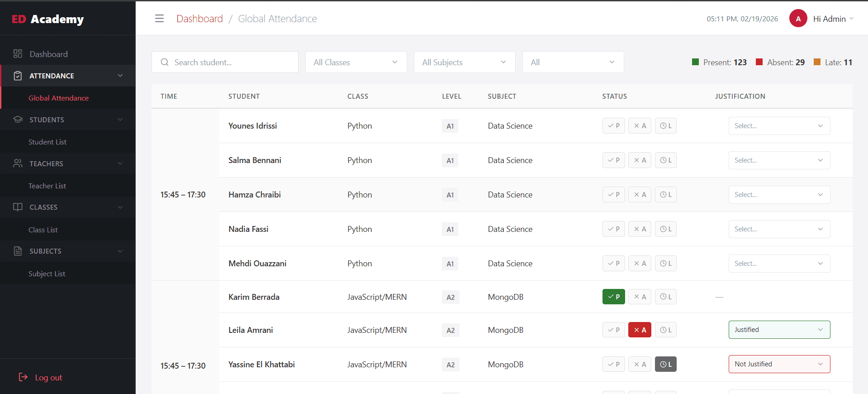868x394 pixels.
Task: Toggle Leila Amrani's red Absent button
Action: click(x=640, y=330)
